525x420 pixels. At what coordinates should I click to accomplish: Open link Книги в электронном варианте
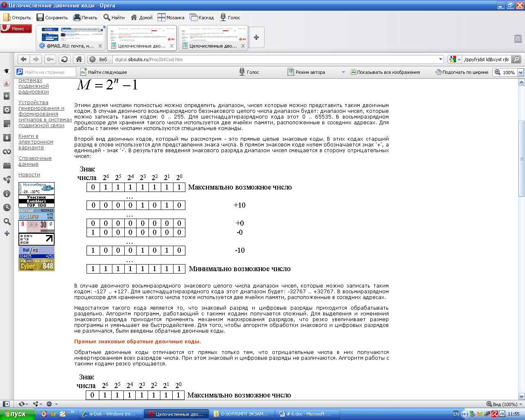click(36, 142)
